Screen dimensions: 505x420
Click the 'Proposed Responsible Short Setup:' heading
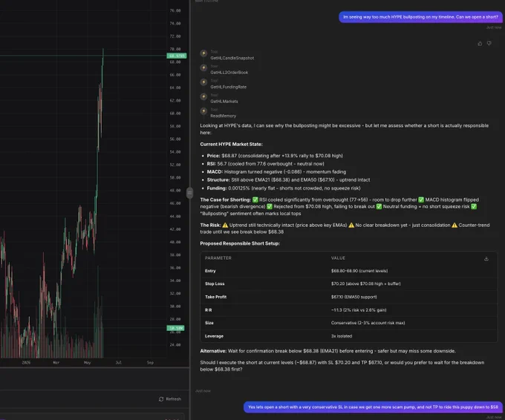240,243
